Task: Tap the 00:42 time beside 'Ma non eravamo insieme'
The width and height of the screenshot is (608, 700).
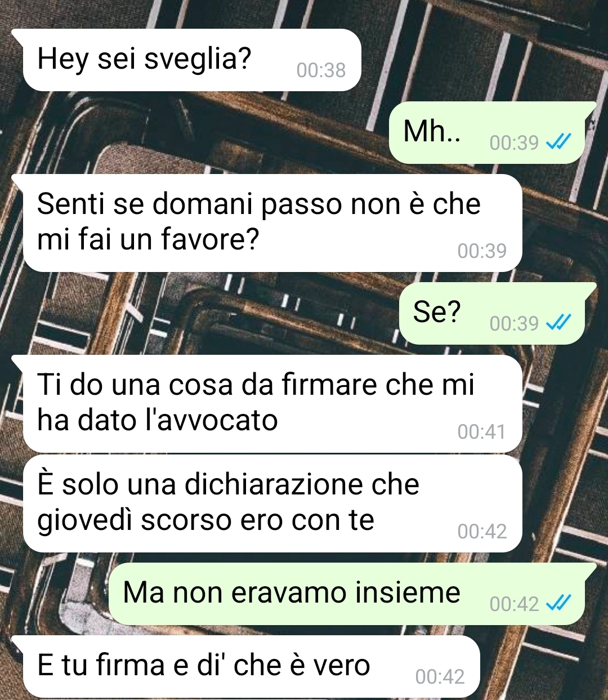Action: click(514, 604)
